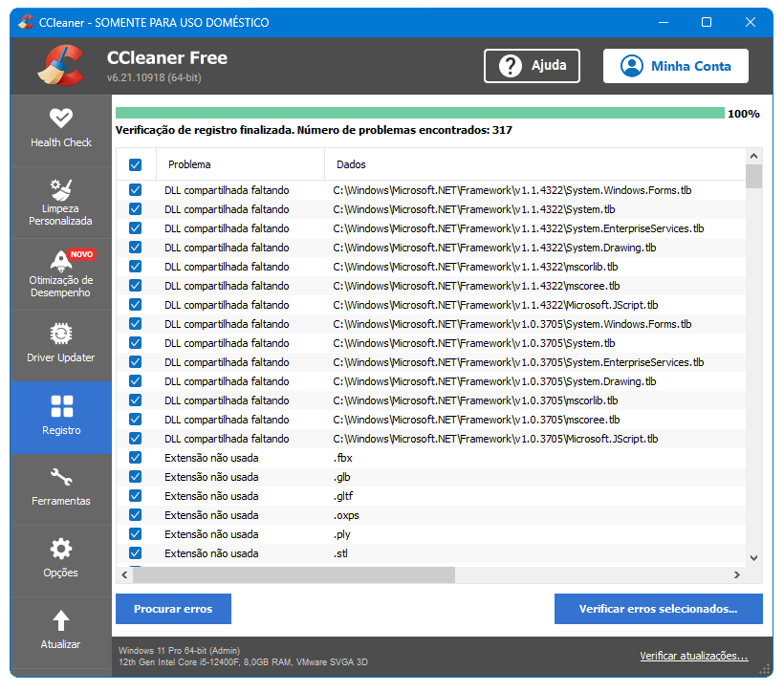This screenshot has height=692, width=784.
Task: Open the Driver Updater gear icon
Action: coord(61,334)
